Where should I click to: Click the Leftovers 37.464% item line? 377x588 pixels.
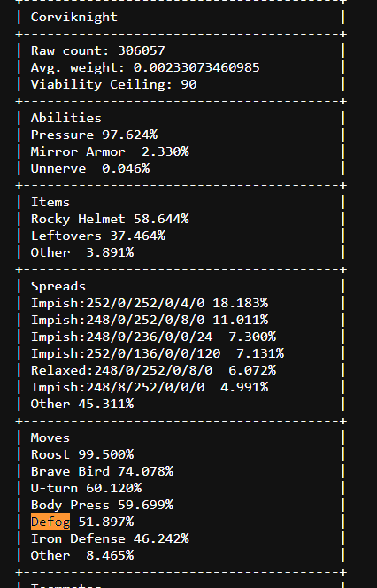[98, 236]
